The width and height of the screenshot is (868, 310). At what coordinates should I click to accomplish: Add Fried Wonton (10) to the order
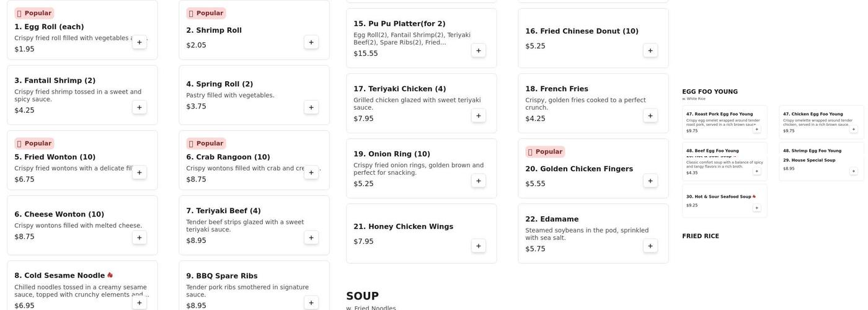click(x=139, y=172)
